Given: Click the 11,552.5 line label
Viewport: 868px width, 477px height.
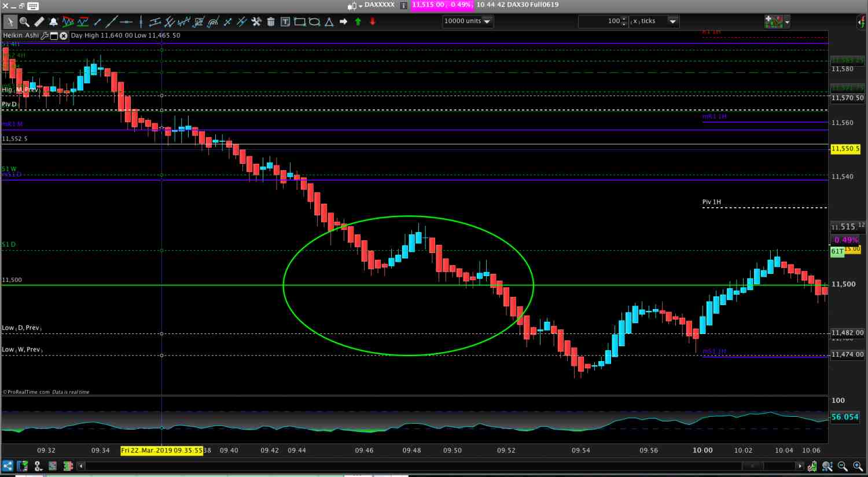Looking at the screenshot, I should point(14,139).
